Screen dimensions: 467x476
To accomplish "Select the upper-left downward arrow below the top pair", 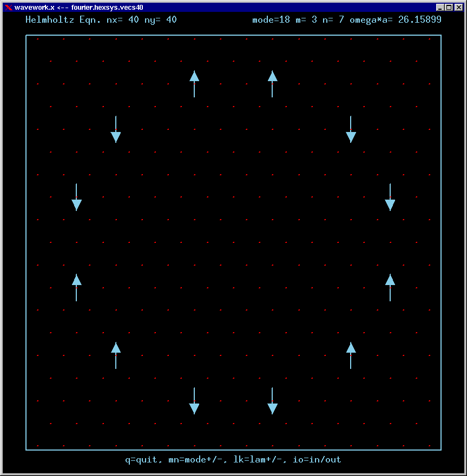I will [116, 129].
